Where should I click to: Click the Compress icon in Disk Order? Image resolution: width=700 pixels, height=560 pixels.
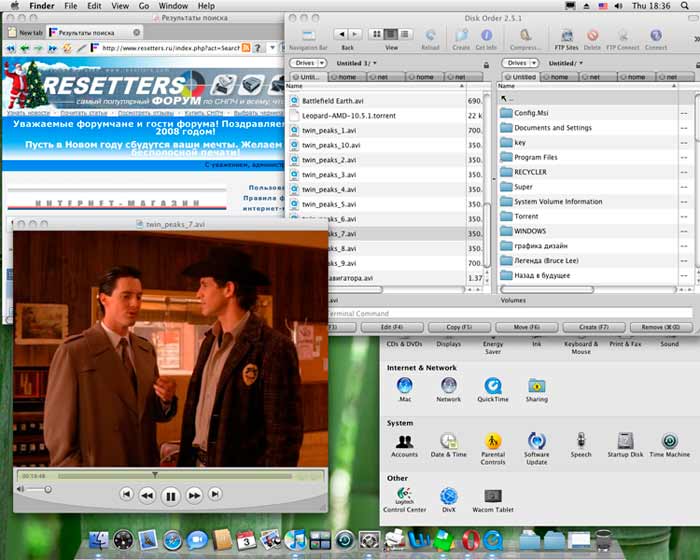coord(525,35)
